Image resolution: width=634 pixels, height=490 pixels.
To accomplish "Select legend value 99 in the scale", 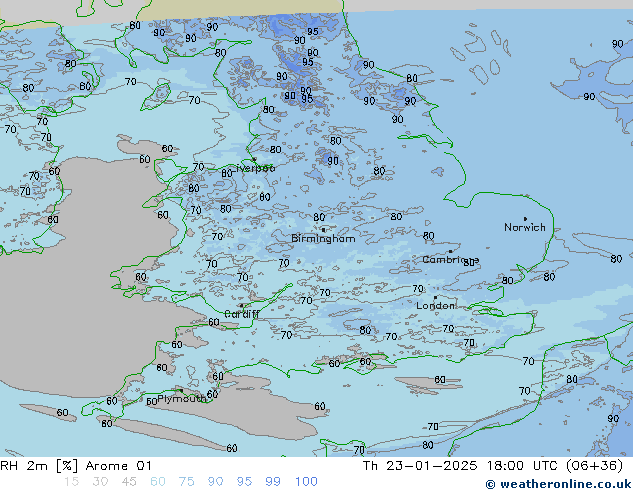I will (x=273, y=482).
